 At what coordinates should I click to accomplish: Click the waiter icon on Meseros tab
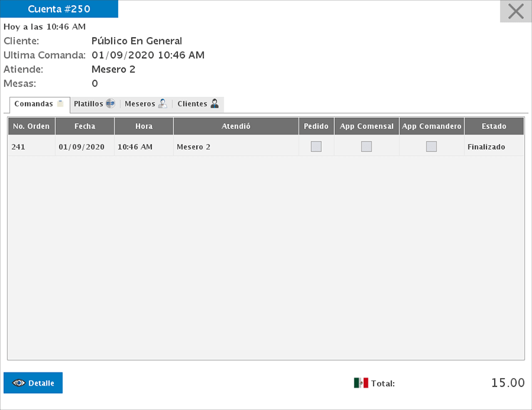[162, 104]
